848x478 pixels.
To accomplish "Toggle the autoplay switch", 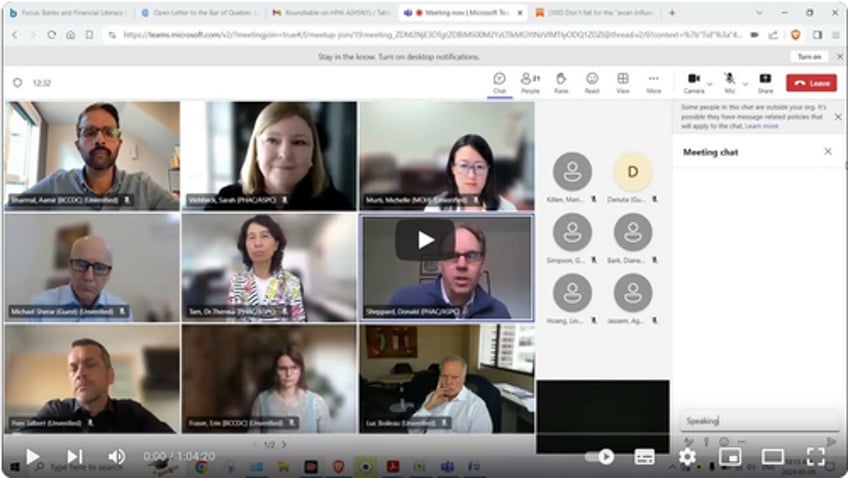I will 599,457.
